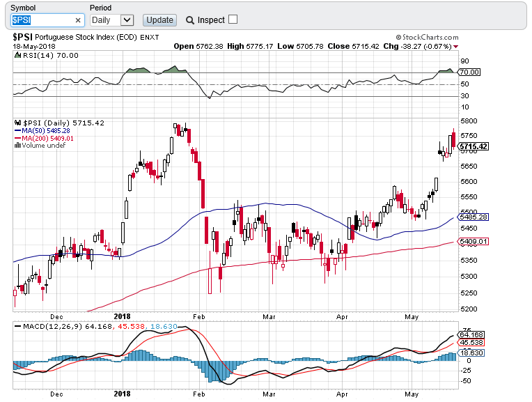Click the StockCharts.com copyright text
This screenshot has width=532, height=402.
pyautogui.click(x=427, y=38)
